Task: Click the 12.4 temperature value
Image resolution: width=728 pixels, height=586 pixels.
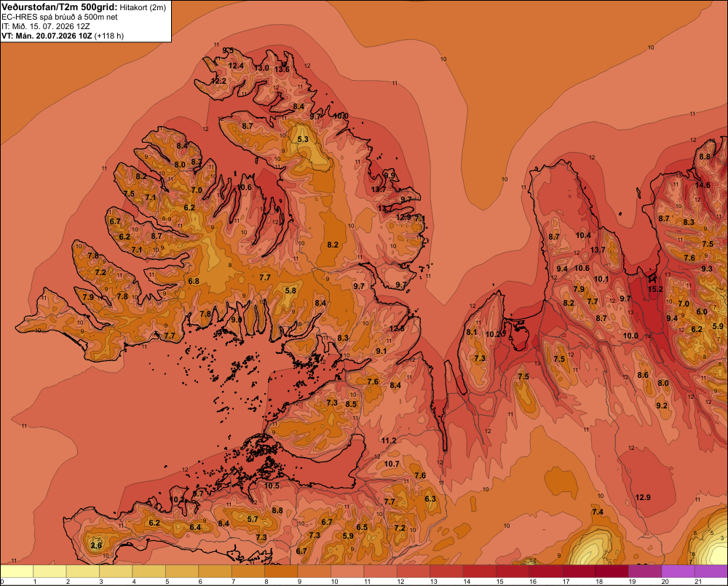Action: [x=236, y=66]
